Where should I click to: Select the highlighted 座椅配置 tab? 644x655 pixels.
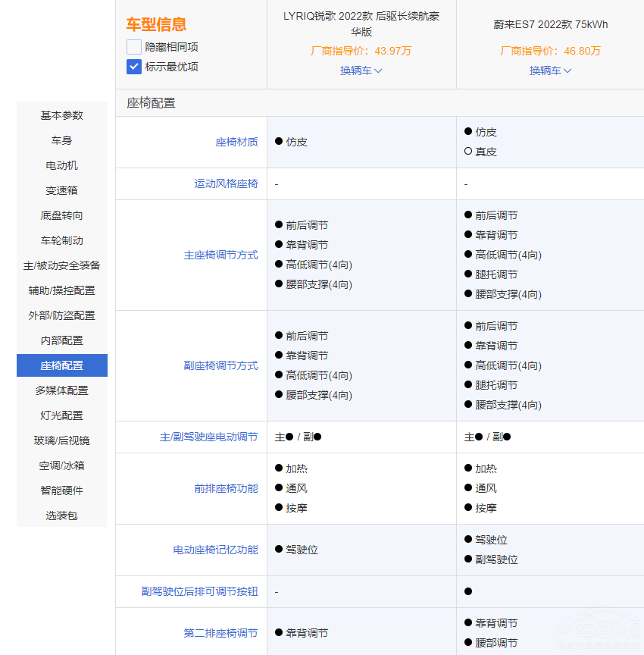click(x=62, y=365)
